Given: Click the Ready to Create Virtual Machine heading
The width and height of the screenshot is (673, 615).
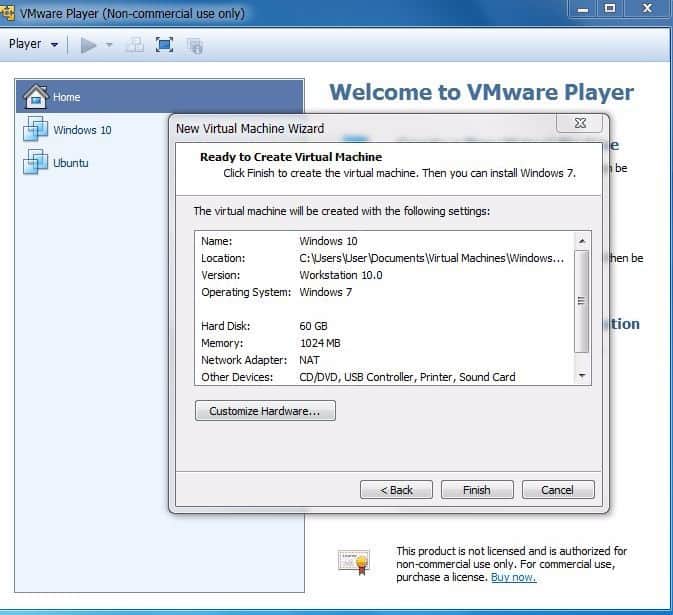Looking at the screenshot, I should point(291,157).
